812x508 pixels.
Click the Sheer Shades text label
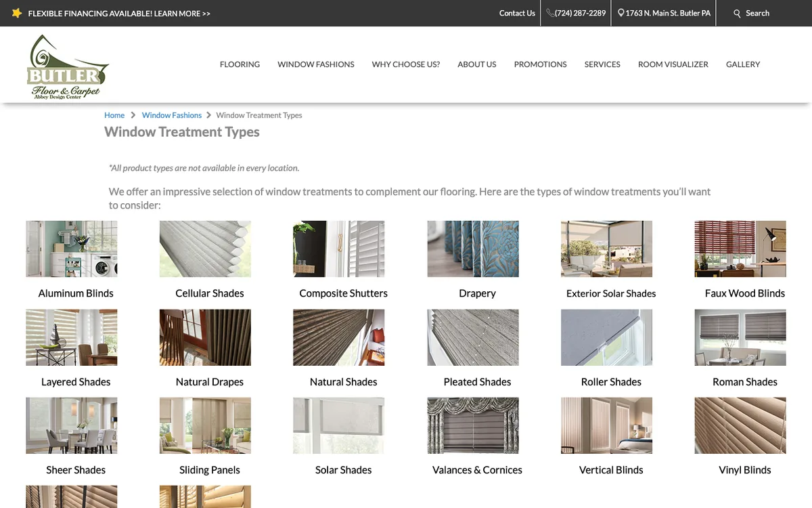tap(76, 470)
